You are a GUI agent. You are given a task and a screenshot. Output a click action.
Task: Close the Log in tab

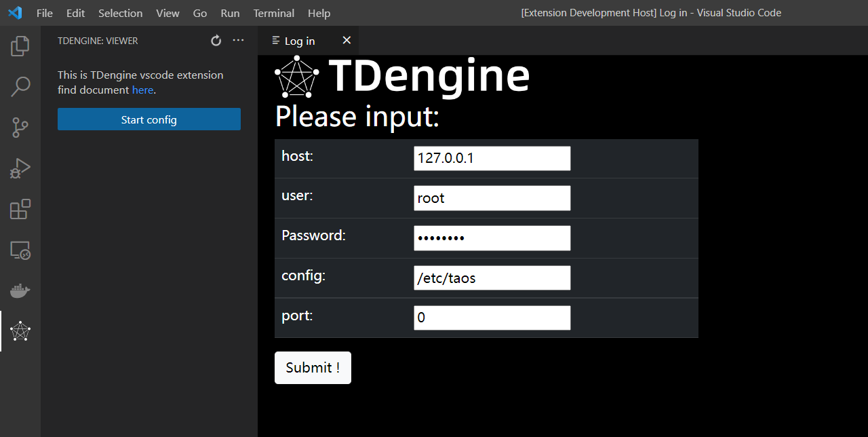click(x=347, y=41)
